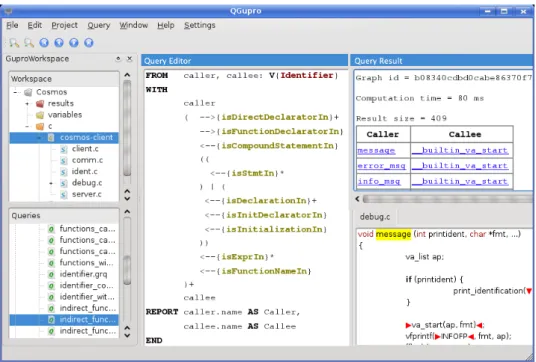Click the server.c source file icon
Image resolution: width=536 pixels, height=362 pixels.
coord(64,195)
